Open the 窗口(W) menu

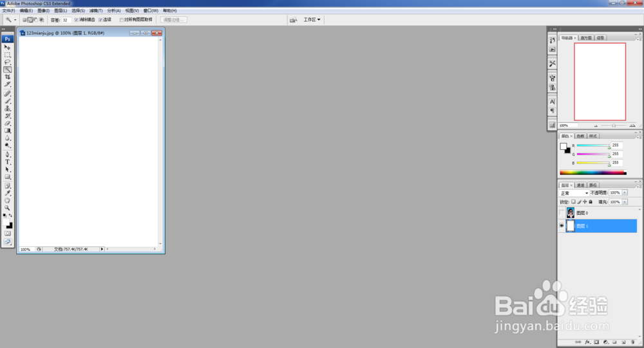click(151, 11)
